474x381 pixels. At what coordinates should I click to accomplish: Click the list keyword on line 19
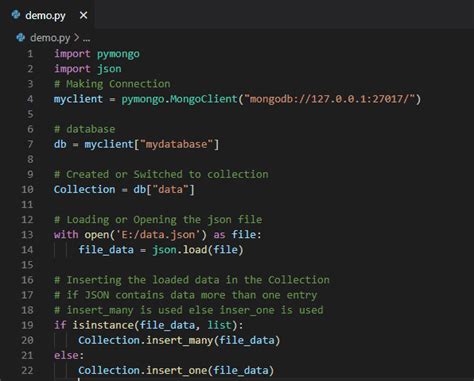tap(220, 325)
